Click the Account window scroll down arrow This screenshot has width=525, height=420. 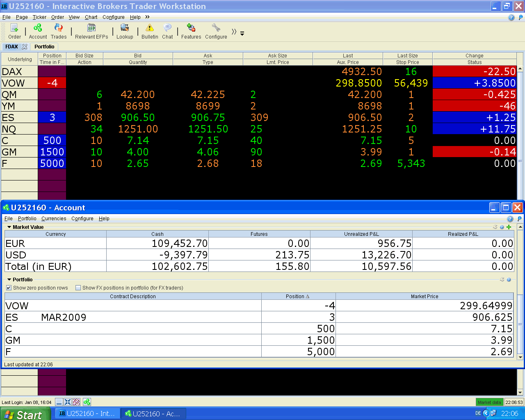coord(520,357)
